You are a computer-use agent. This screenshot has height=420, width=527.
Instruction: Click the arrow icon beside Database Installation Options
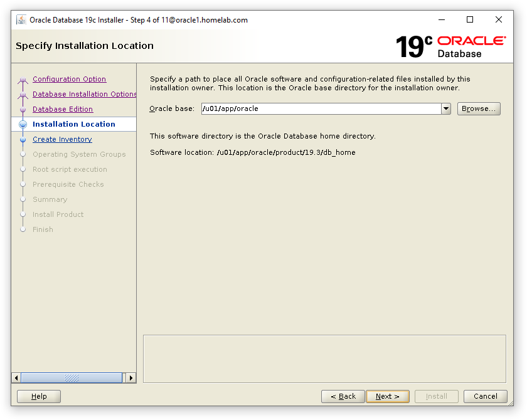(x=23, y=94)
